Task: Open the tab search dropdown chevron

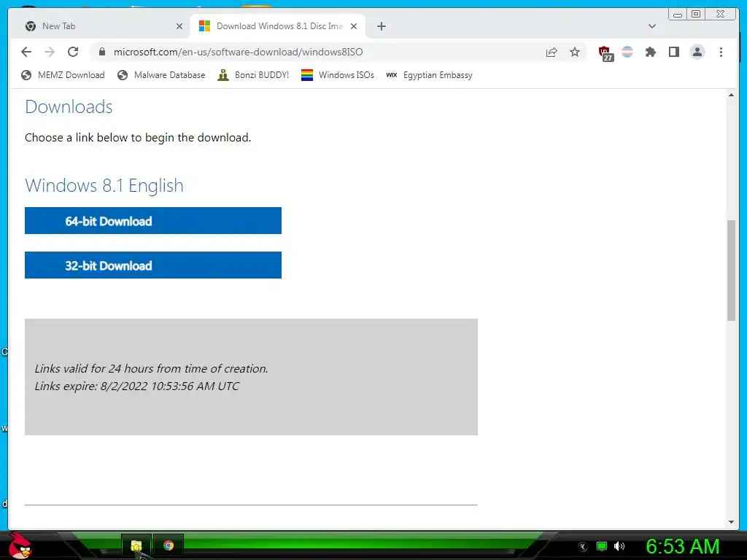Action: pos(651,26)
